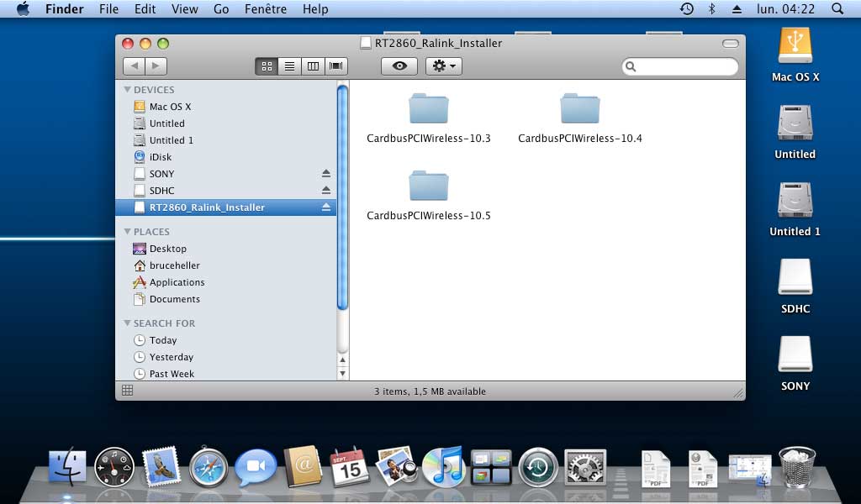The height and width of the screenshot is (504, 861).
Task: Select Mac OS X drive on desktop
Action: [x=795, y=55]
